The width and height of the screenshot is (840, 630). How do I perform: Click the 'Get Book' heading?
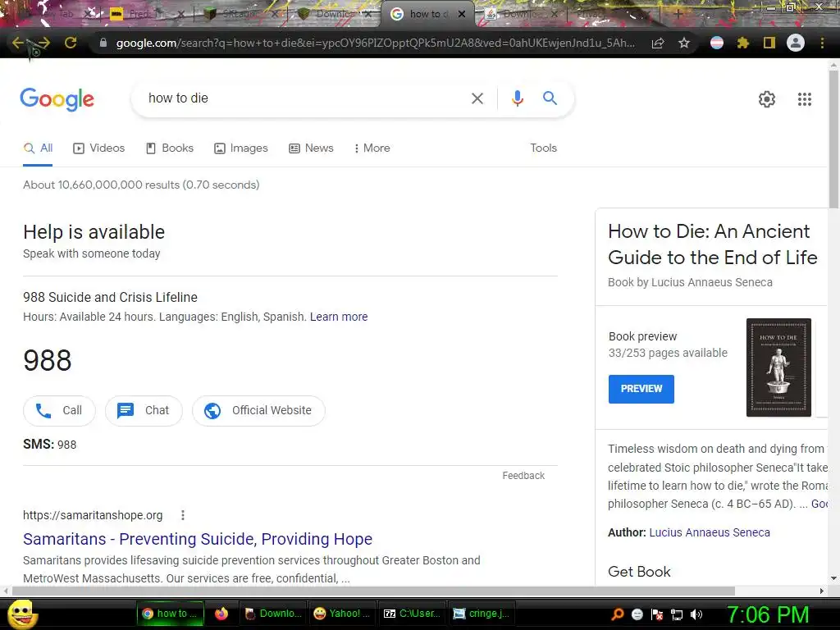pyautogui.click(x=639, y=572)
